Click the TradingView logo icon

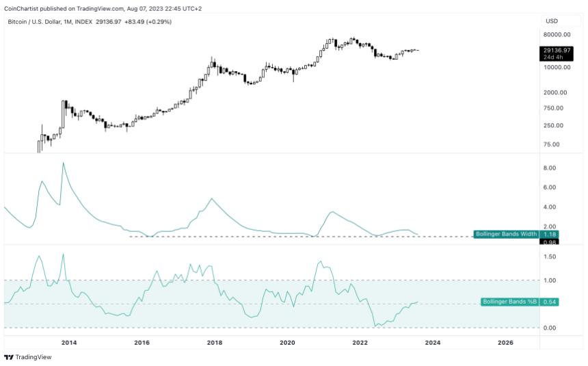tap(8, 356)
